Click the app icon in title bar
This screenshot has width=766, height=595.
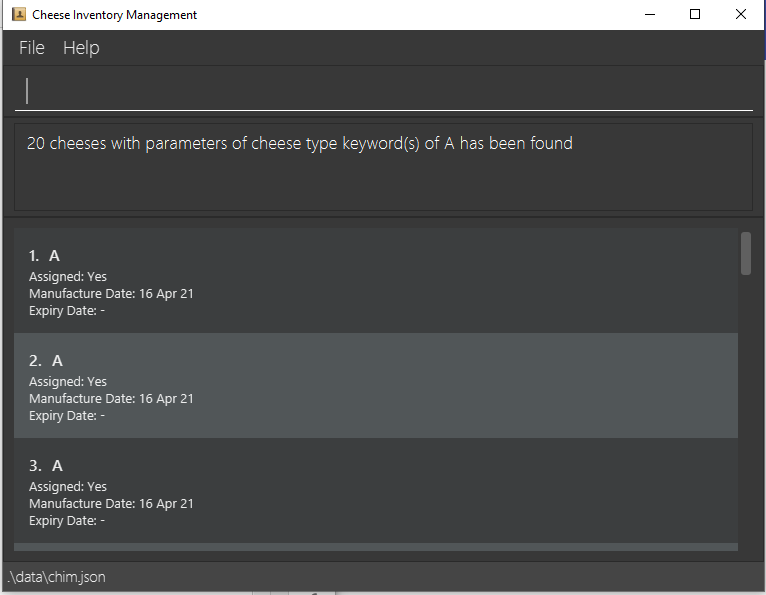click(x=19, y=15)
